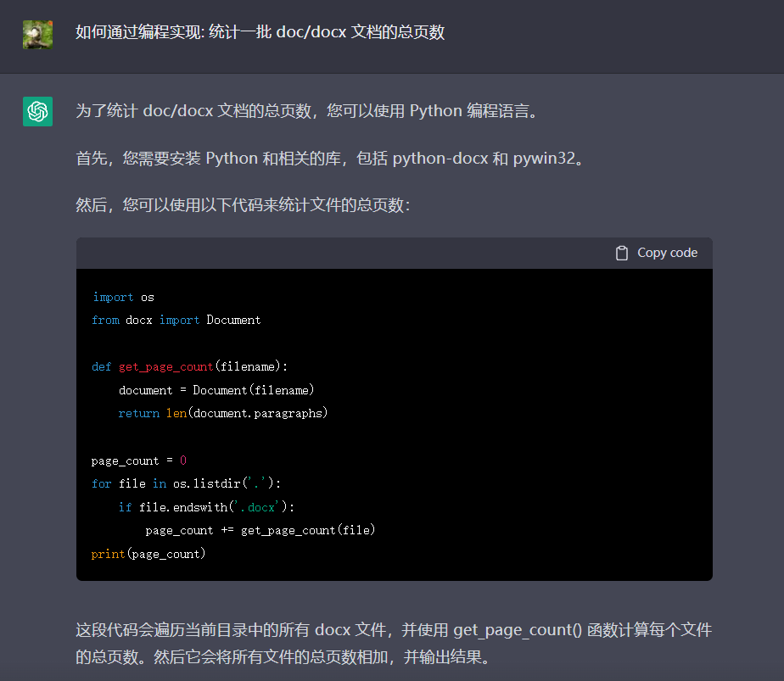Screen dimensions: 784x681
Task: Click the 'import os' code line
Action: (123, 297)
